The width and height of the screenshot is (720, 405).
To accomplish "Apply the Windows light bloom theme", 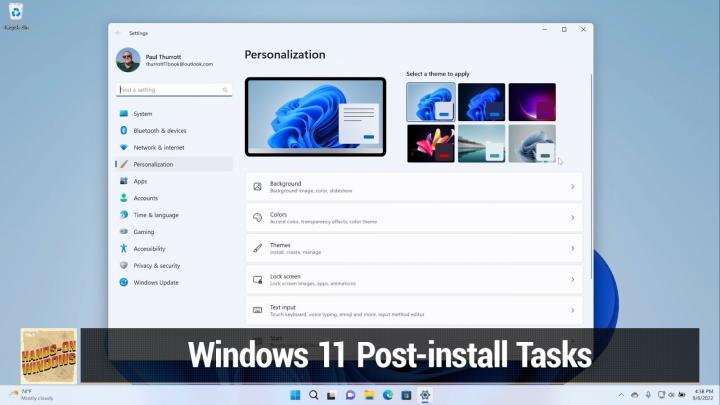I will (x=431, y=102).
